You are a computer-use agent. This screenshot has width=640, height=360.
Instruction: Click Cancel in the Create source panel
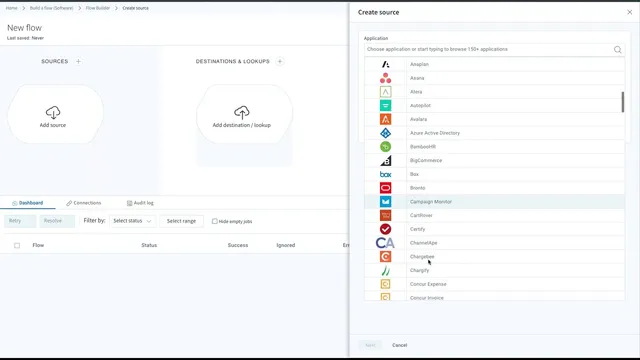400,345
